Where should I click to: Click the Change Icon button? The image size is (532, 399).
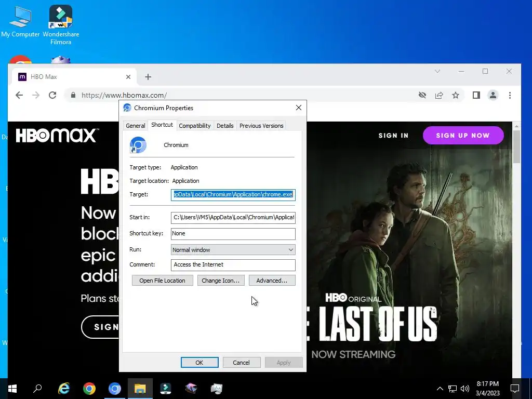[220, 281]
